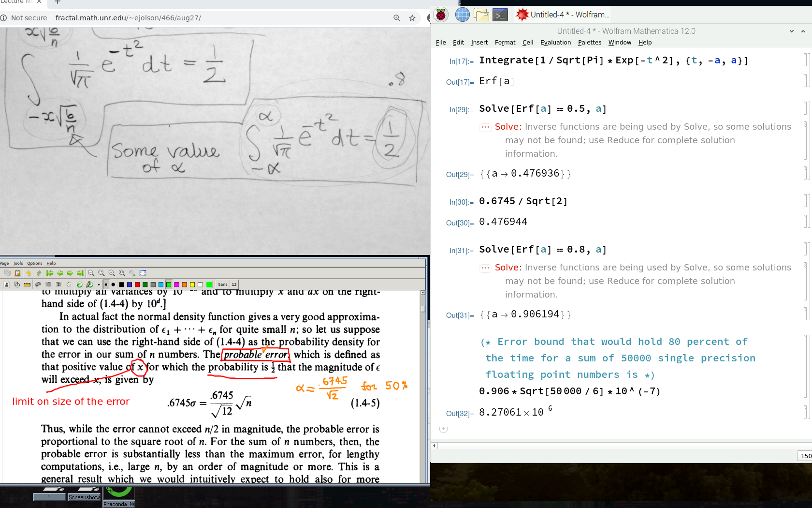
Task: Click the Mathematica window roll-down chevron
Action: pyautogui.click(x=792, y=31)
